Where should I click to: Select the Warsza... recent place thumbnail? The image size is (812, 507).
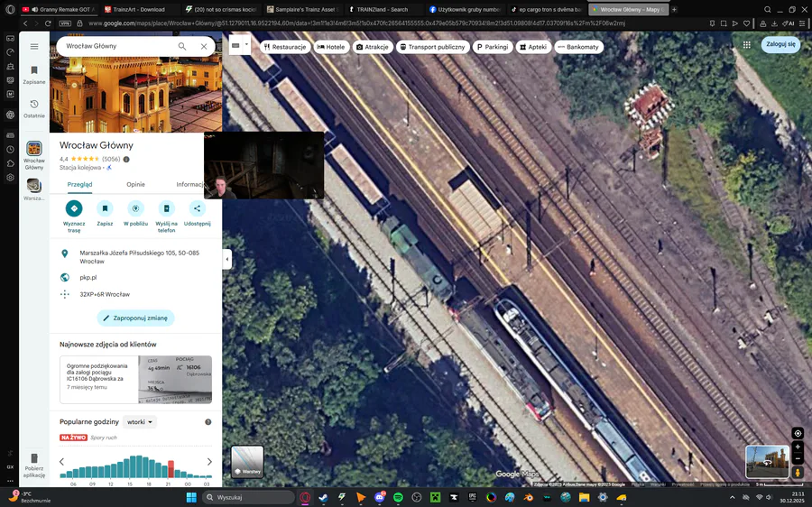34,189
